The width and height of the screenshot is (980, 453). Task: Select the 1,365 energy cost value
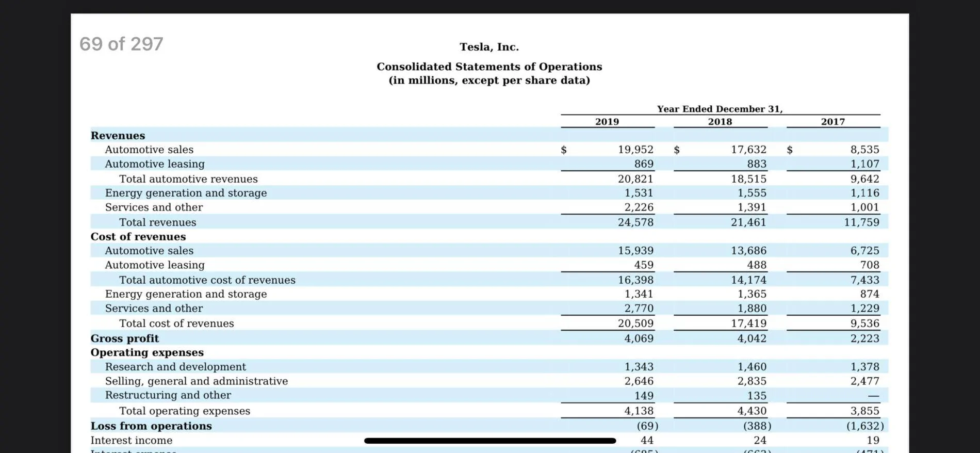click(x=752, y=294)
